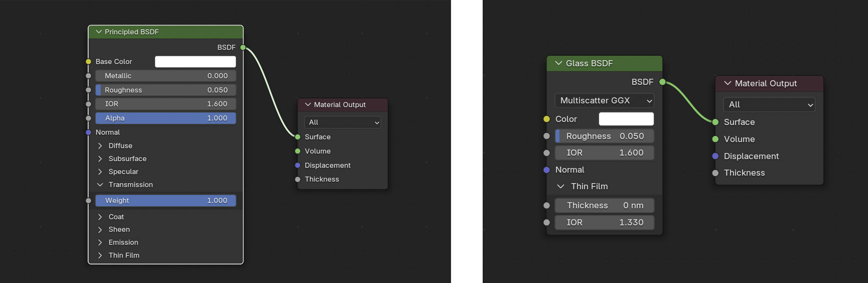Click Thickness socket on right Material Output
This screenshot has height=283, width=868.
click(715, 173)
